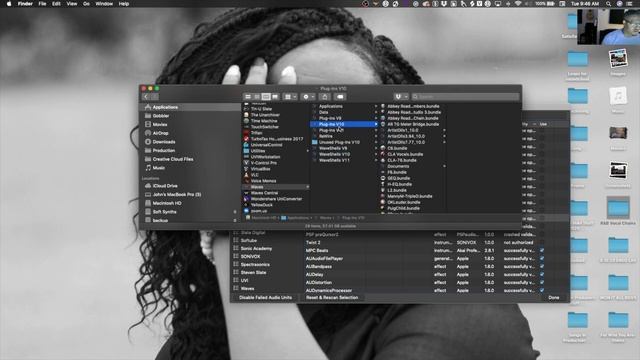This screenshot has width=640, height=360.
Task: Go back in the Finder window
Action: click(146, 97)
